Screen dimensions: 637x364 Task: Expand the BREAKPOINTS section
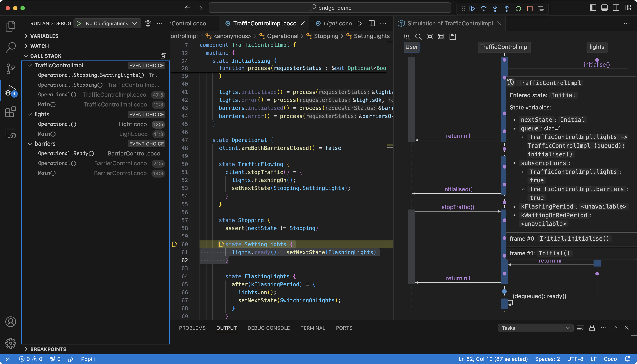96,349
